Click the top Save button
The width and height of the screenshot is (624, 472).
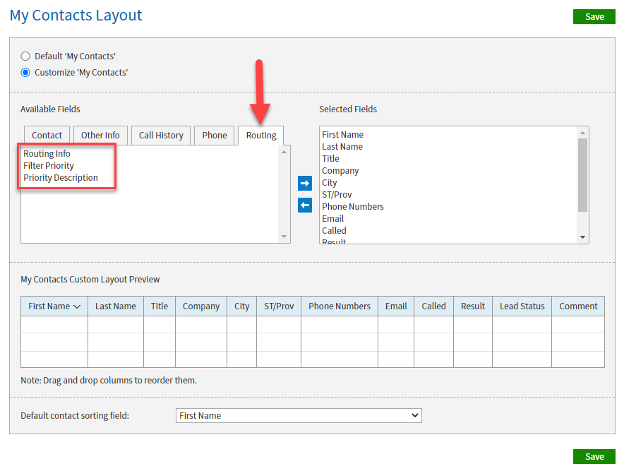[594, 17]
